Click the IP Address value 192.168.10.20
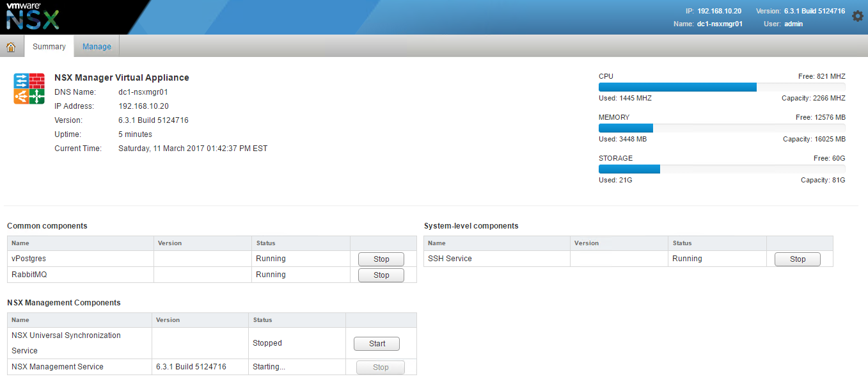Screen dimensions: 868x379 pyautogui.click(x=144, y=106)
